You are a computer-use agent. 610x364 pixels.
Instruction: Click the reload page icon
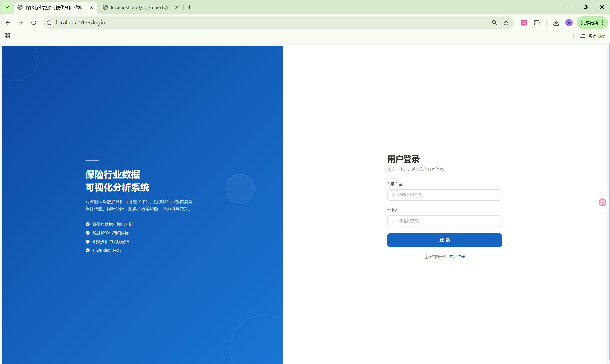(x=34, y=22)
